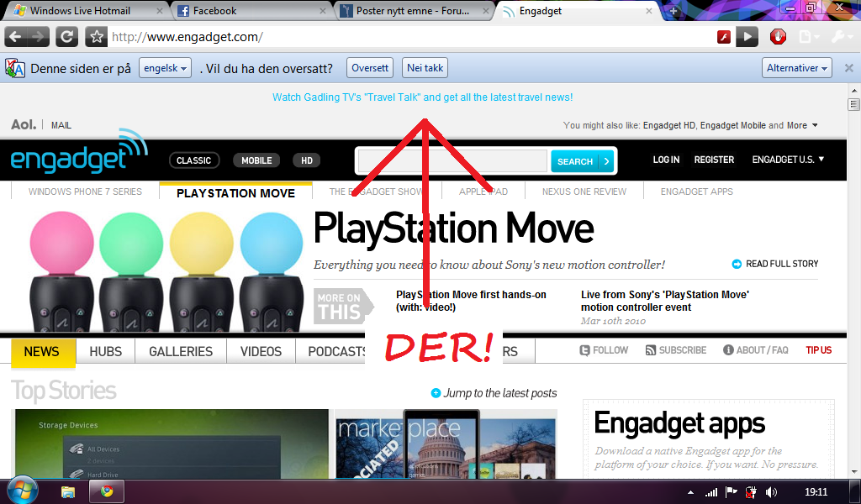The image size is (861, 504).
Task: Show hidden system tray icons
Action: pos(690,492)
